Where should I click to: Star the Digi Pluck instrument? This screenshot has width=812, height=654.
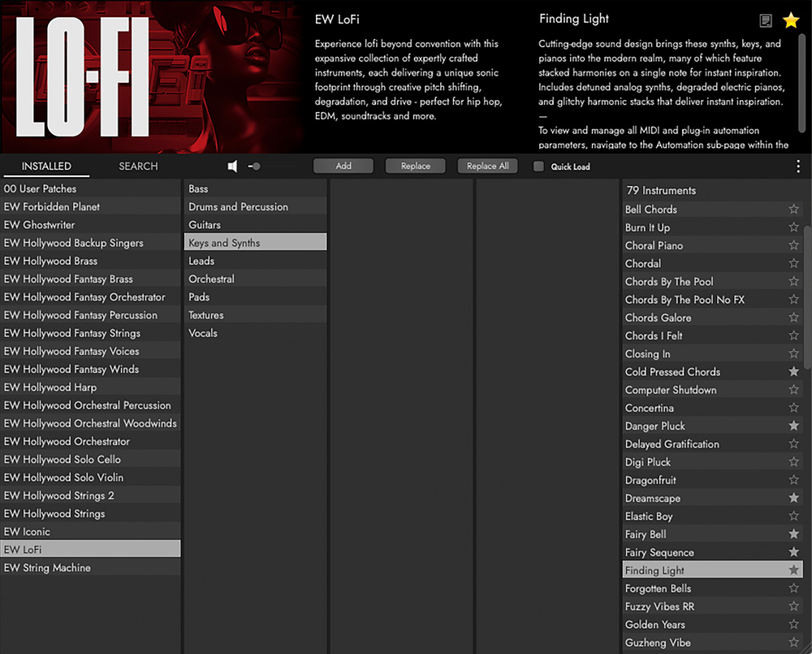pyautogui.click(x=793, y=461)
